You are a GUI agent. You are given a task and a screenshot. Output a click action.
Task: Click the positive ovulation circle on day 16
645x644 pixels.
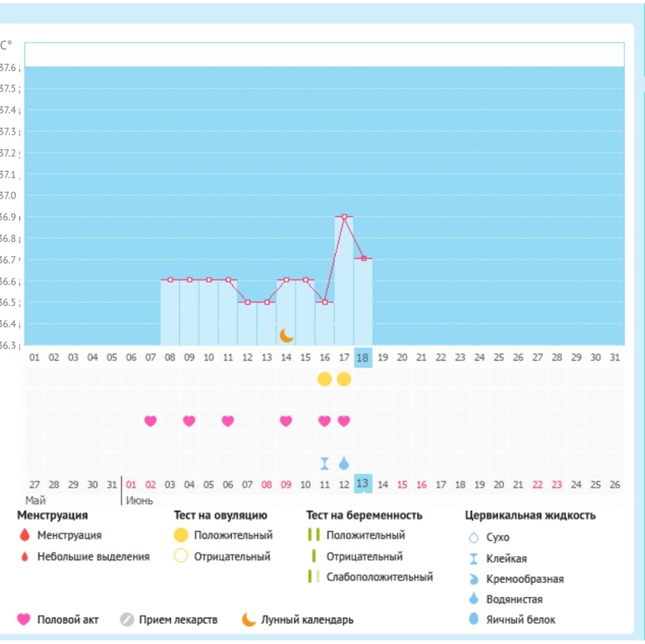click(x=324, y=379)
